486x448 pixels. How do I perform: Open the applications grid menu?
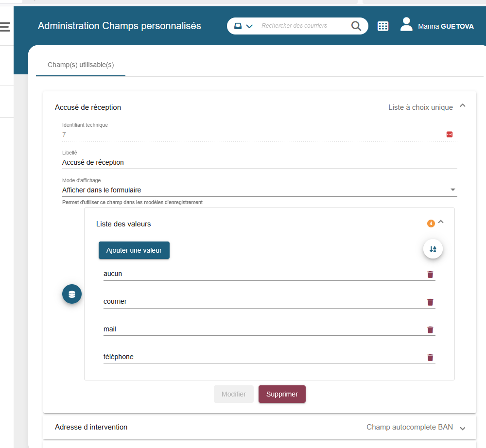click(383, 26)
